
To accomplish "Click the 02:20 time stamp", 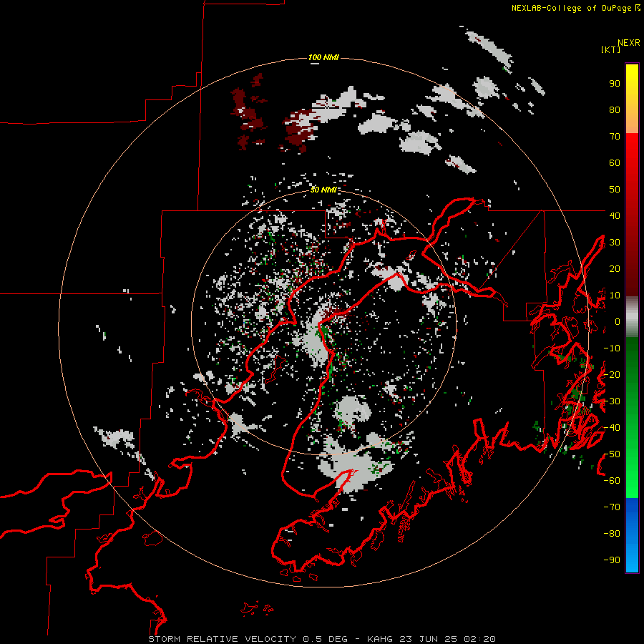I will coord(479,639).
